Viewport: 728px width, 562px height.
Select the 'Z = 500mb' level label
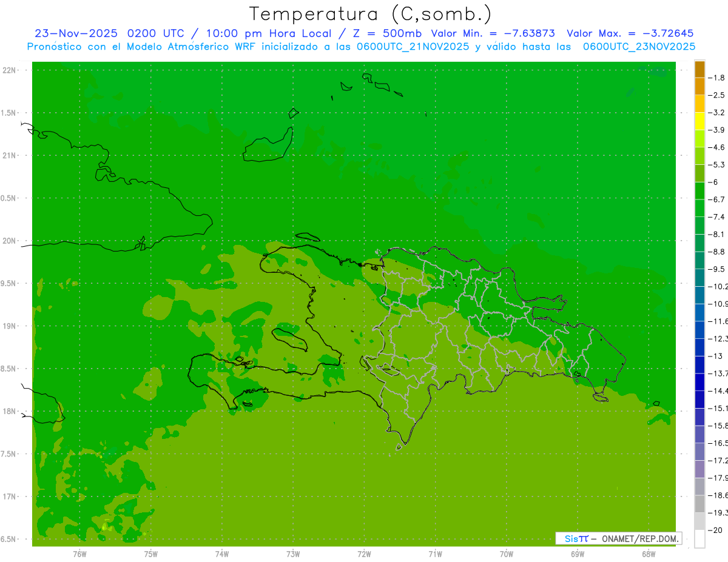point(388,33)
